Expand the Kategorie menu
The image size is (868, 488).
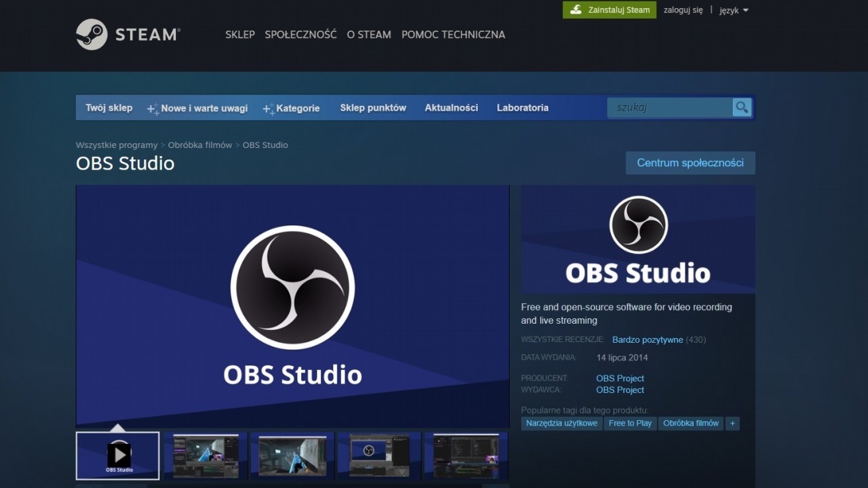[292, 108]
